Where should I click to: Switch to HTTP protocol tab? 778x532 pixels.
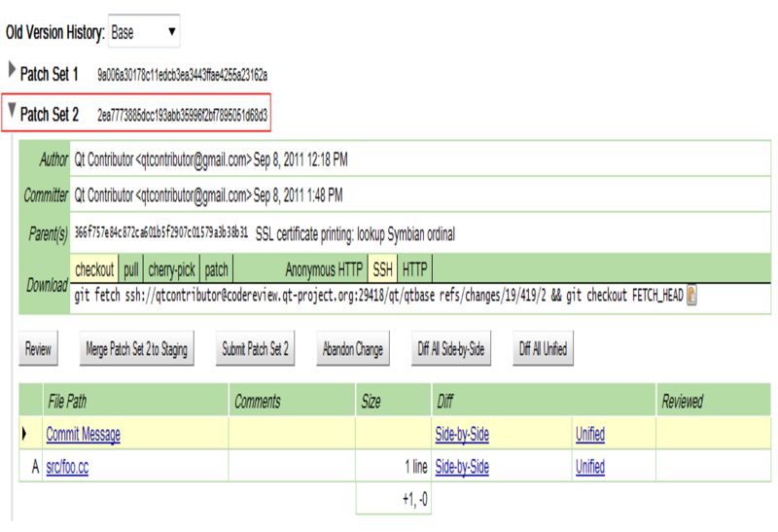click(415, 269)
